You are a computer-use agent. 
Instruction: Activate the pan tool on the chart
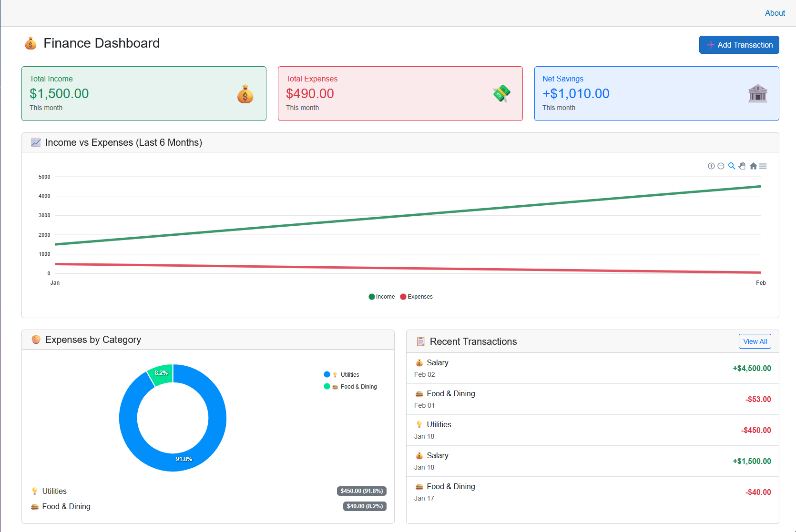(x=742, y=166)
